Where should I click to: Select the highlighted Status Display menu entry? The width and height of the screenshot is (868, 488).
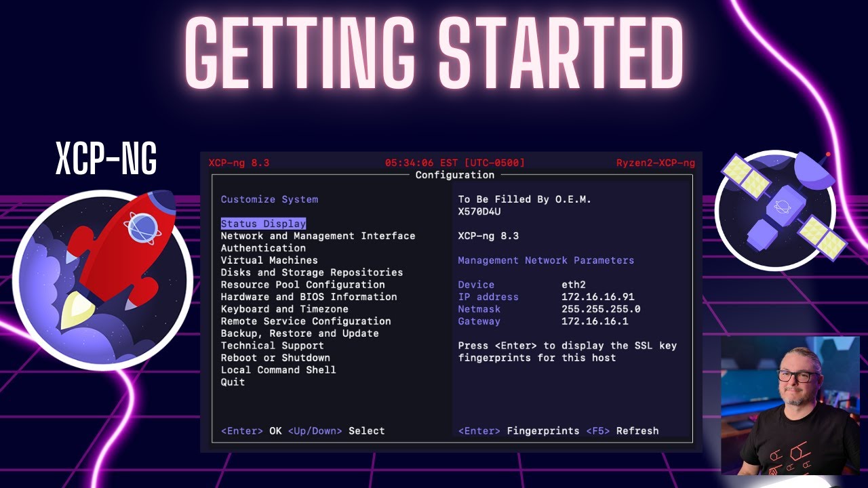263,224
